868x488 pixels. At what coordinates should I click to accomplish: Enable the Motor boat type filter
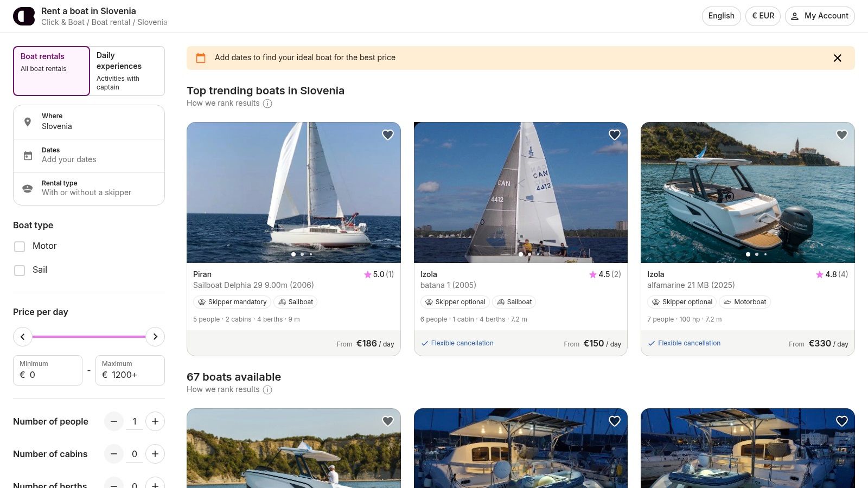point(20,246)
